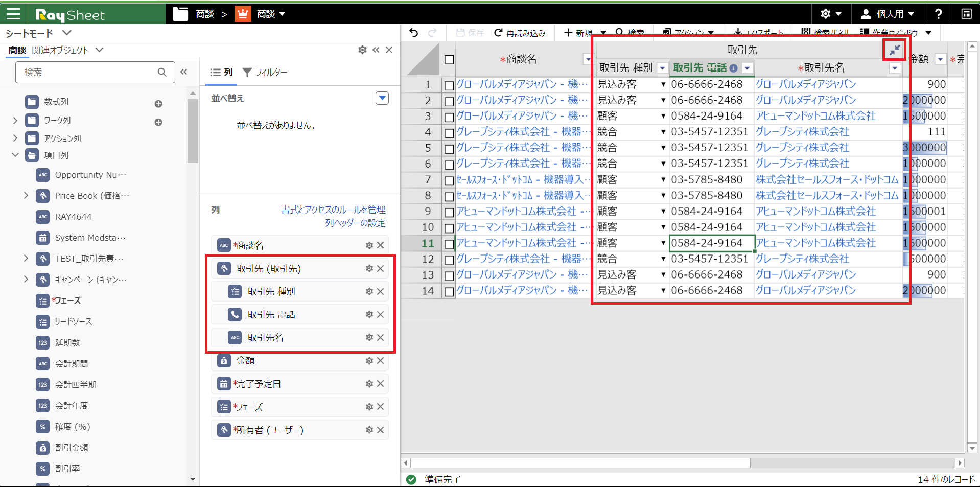Open the 取引先 電話 column filter dropdown
Screen dimensions: 980x487
[748, 68]
